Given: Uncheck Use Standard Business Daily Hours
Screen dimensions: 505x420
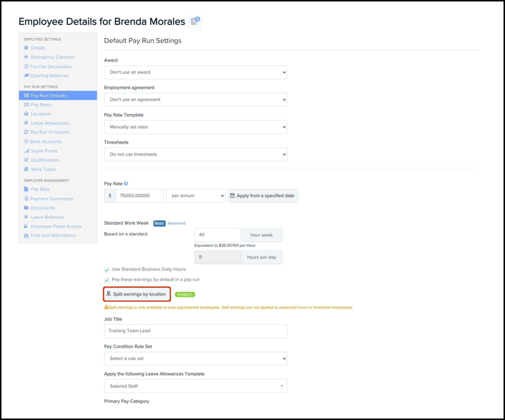Looking at the screenshot, I should pos(107,270).
